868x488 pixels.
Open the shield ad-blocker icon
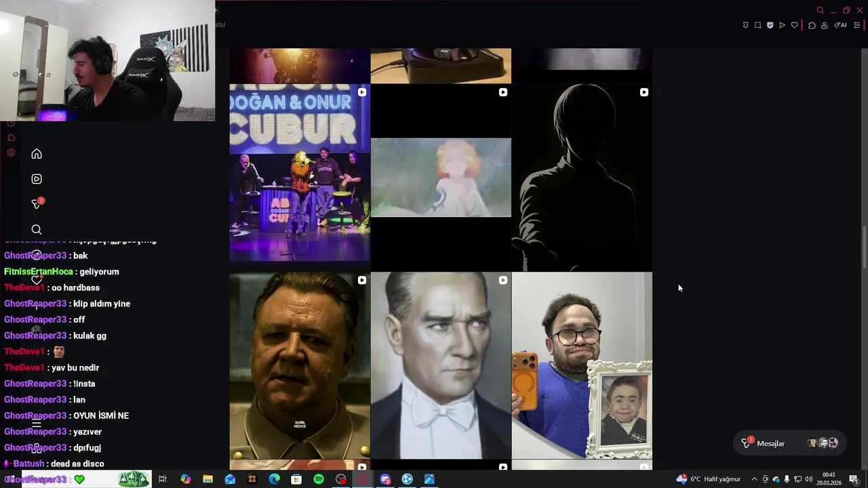(x=770, y=25)
